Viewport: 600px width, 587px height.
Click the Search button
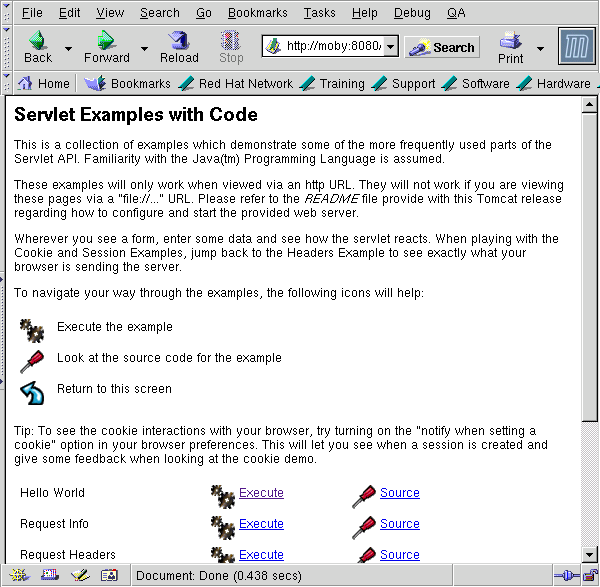pyautogui.click(x=442, y=47)
